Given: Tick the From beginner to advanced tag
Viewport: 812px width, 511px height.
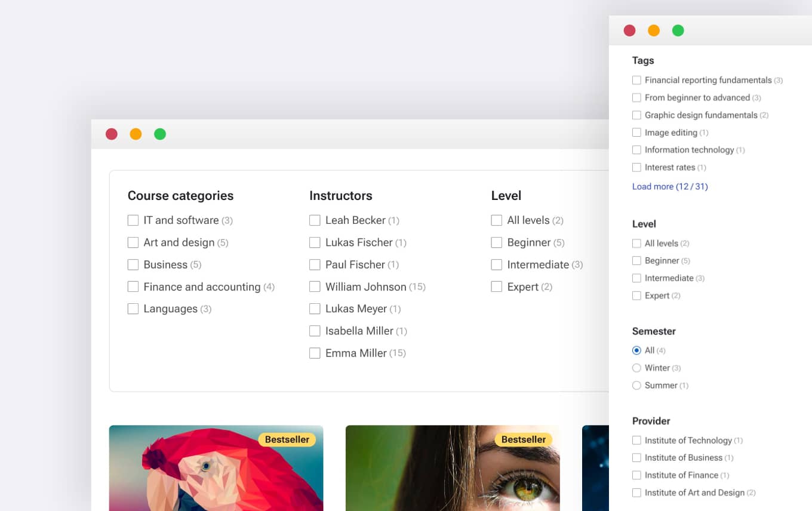Looking at the screenshot, I should click(636, 97).
